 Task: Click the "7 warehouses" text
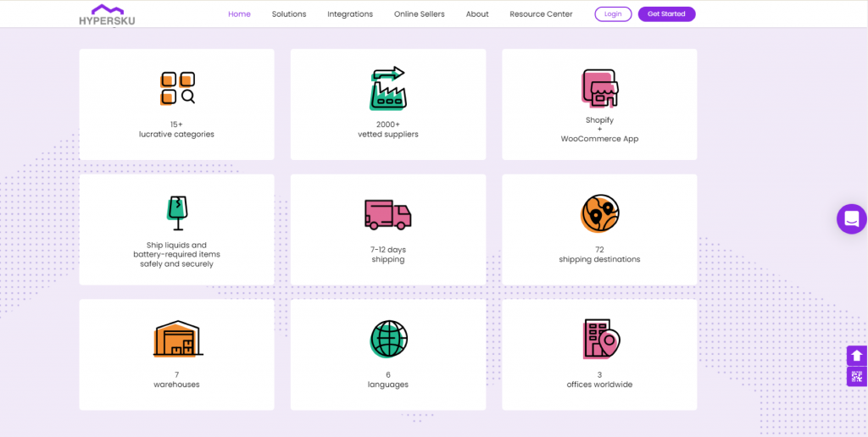click(176, 379)
